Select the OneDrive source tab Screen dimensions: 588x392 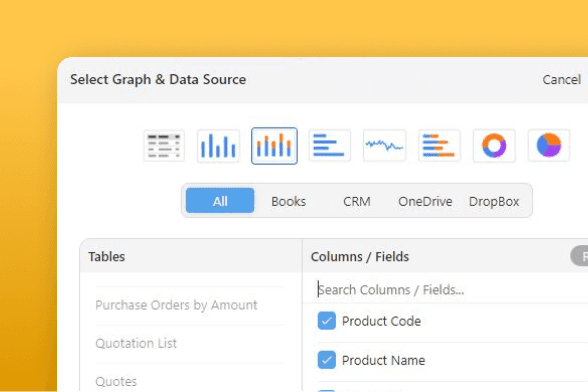pyautogui.click(x=425, y=201)
